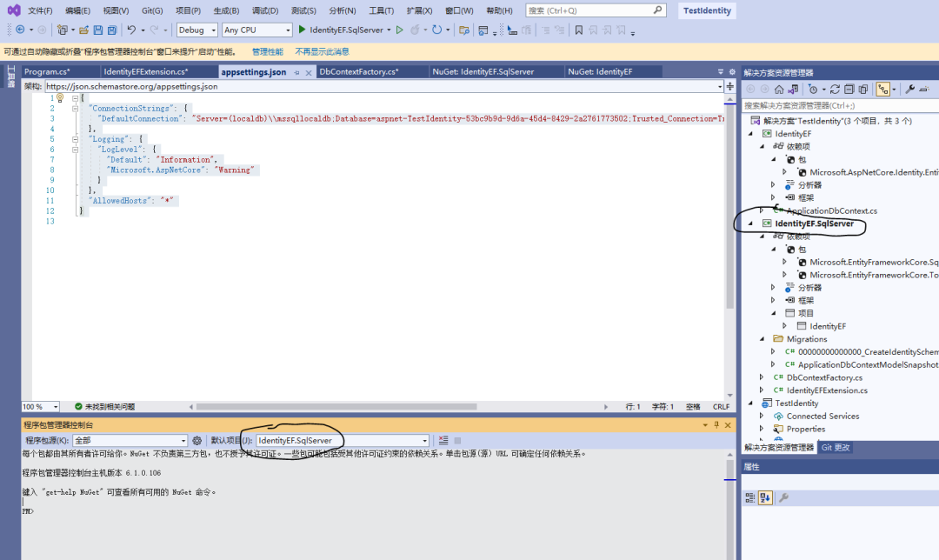
Task: Open the Git(G) menu
Action: (152, 10)
